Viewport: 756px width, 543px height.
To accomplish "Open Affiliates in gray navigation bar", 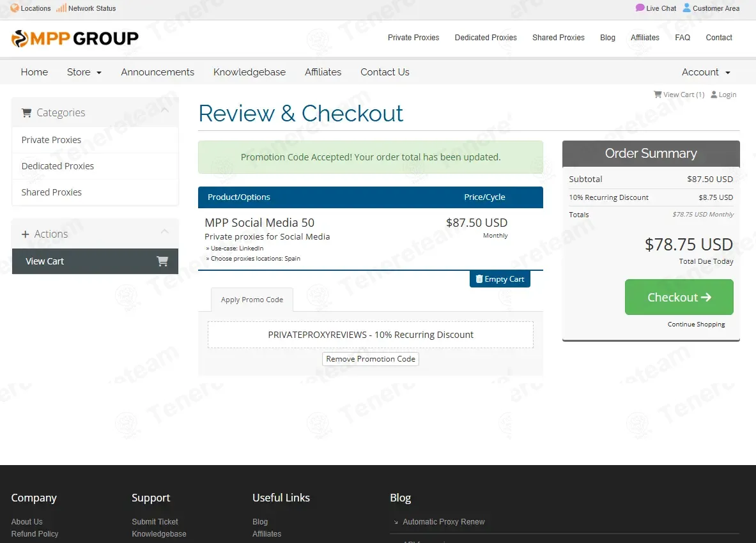I will 323,72.
